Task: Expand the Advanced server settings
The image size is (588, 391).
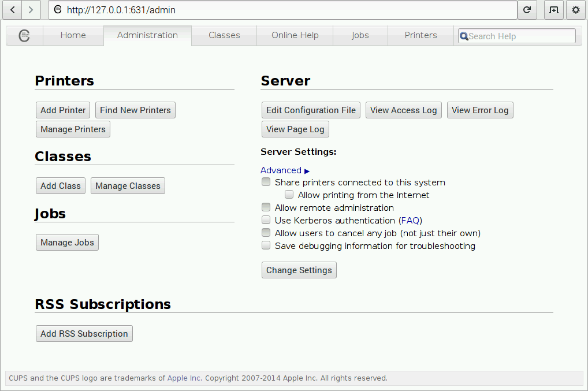Action: (285, 170)
